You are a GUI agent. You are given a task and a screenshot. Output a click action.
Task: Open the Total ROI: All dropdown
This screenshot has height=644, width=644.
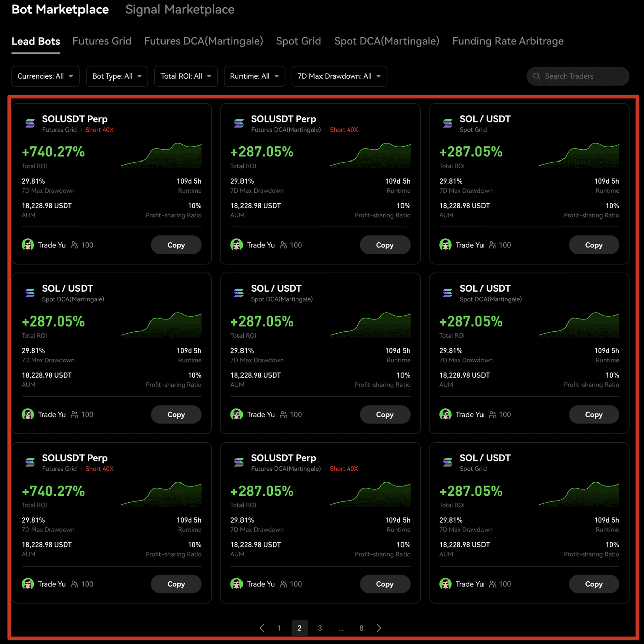(186, 76)
